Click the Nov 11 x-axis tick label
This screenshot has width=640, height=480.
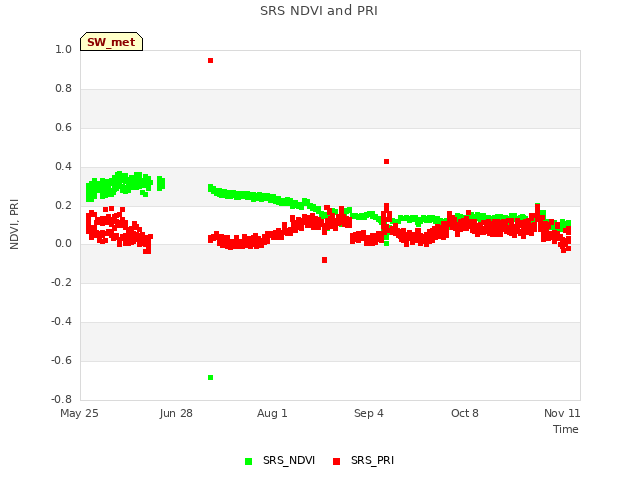(x=562, y=413)
